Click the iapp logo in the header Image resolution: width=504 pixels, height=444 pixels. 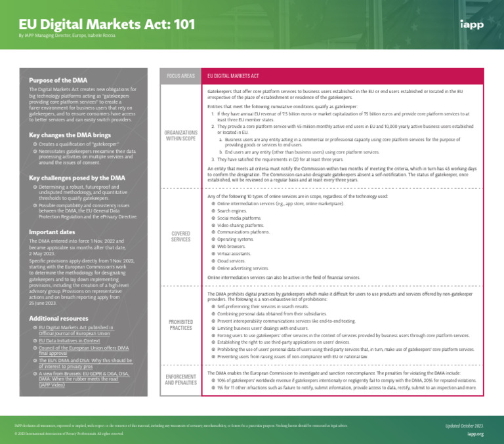[472, 24]
